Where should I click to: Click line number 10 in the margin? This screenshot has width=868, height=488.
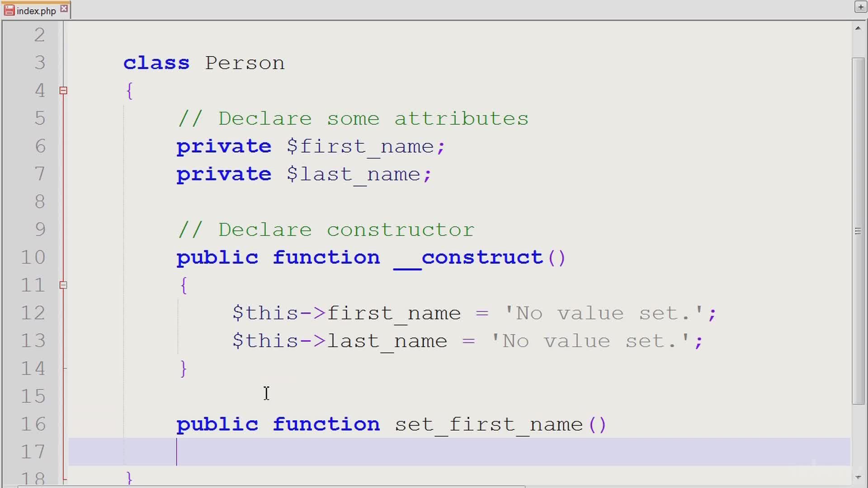[x=33, y=258]
